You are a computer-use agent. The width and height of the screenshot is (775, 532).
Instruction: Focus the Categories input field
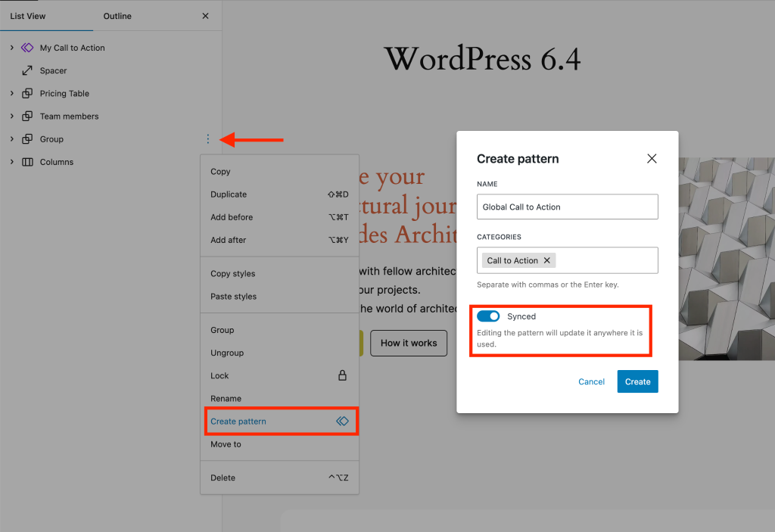(x=568, y=260)
